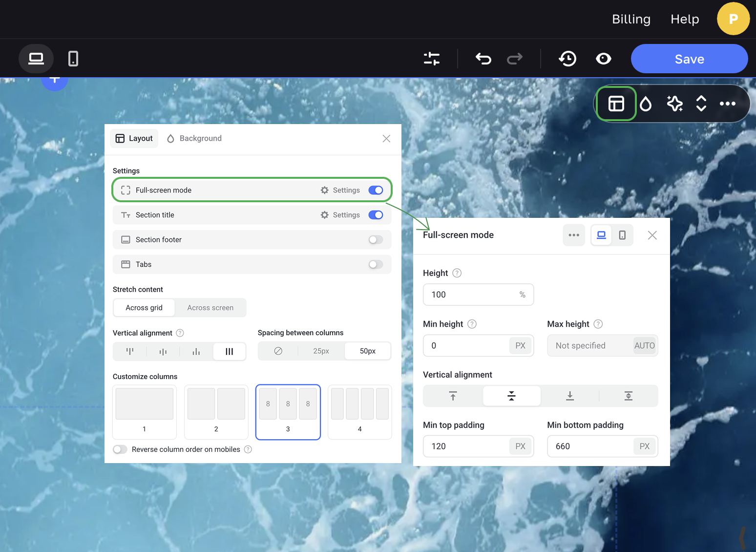The image size is (756, 552).
Task: Switch to the Background tab
Action: (x=194, y=139)
